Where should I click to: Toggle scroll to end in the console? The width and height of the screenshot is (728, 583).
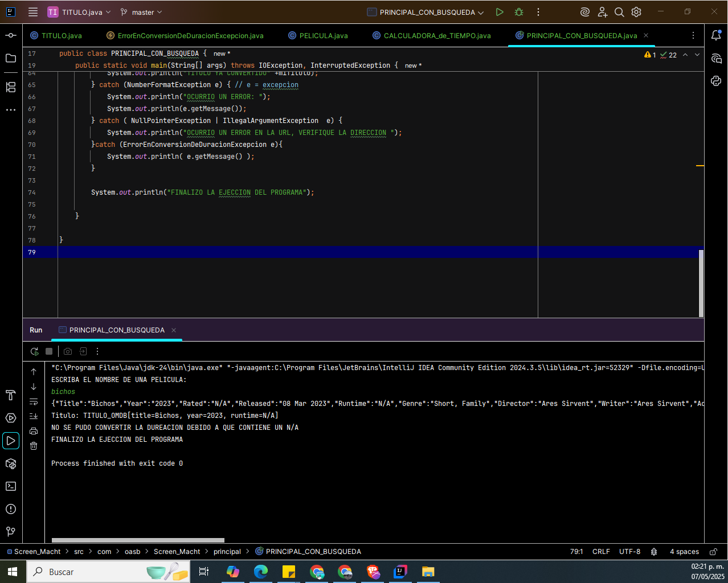(34, 416)
